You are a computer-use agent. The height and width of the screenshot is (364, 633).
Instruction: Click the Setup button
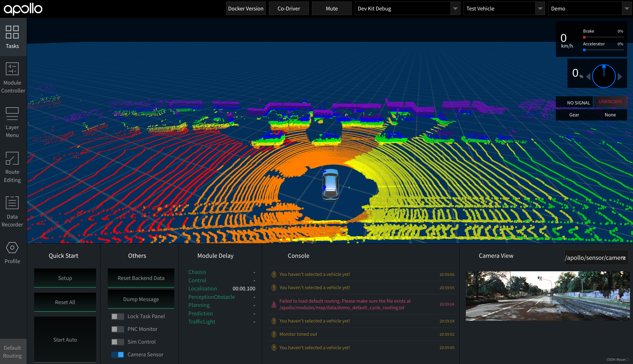pos(65,278)
